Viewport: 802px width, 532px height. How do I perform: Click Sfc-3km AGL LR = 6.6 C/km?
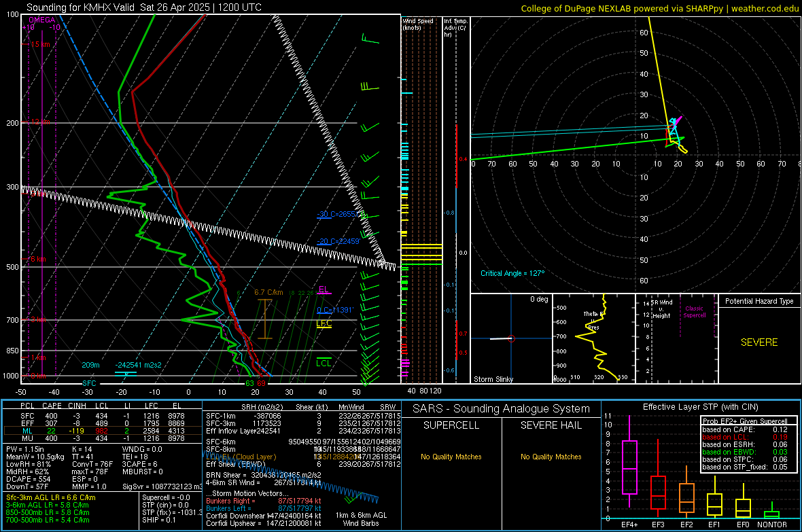coord(51,497)
